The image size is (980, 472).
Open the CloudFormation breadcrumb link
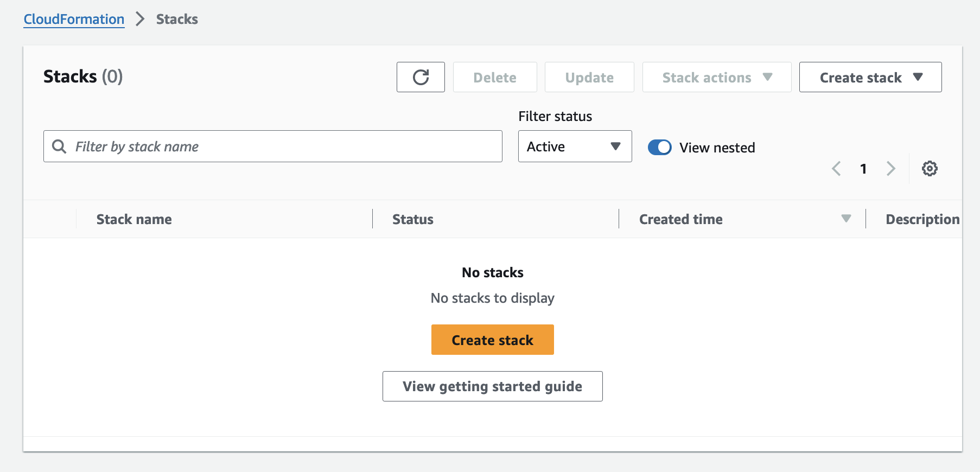click(74, 20)
